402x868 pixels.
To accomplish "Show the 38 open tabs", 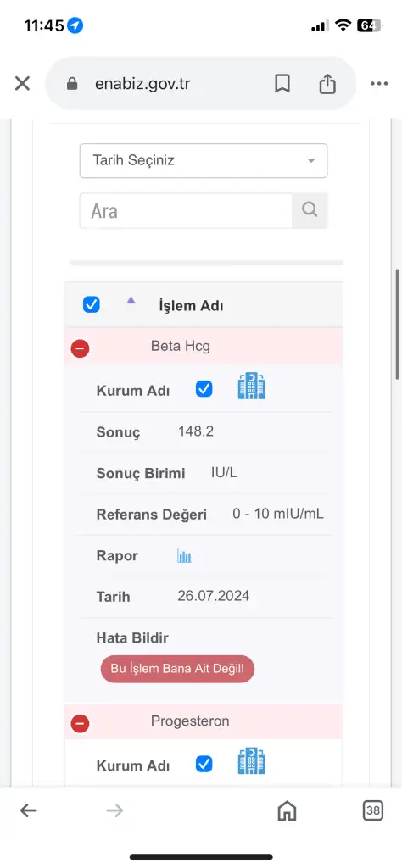I will coord(373,811).
